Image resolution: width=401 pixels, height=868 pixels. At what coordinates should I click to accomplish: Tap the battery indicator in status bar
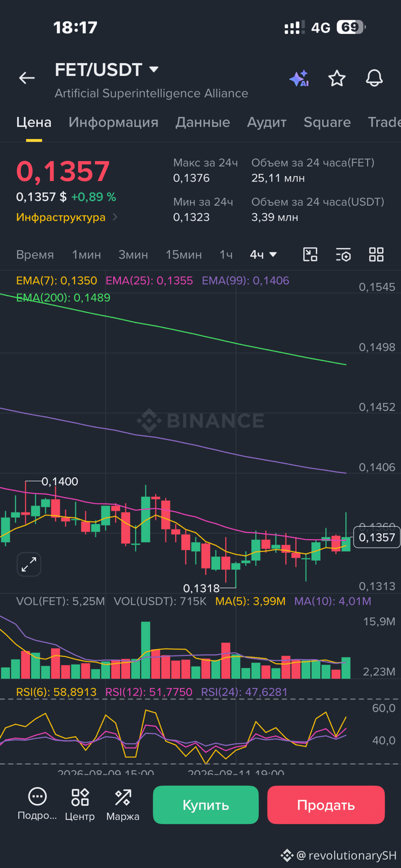(x=351, y=27)
